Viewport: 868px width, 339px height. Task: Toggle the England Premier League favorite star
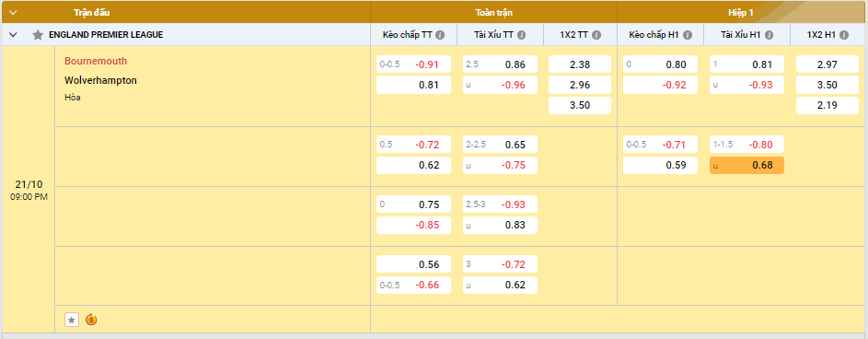point(38,35)
